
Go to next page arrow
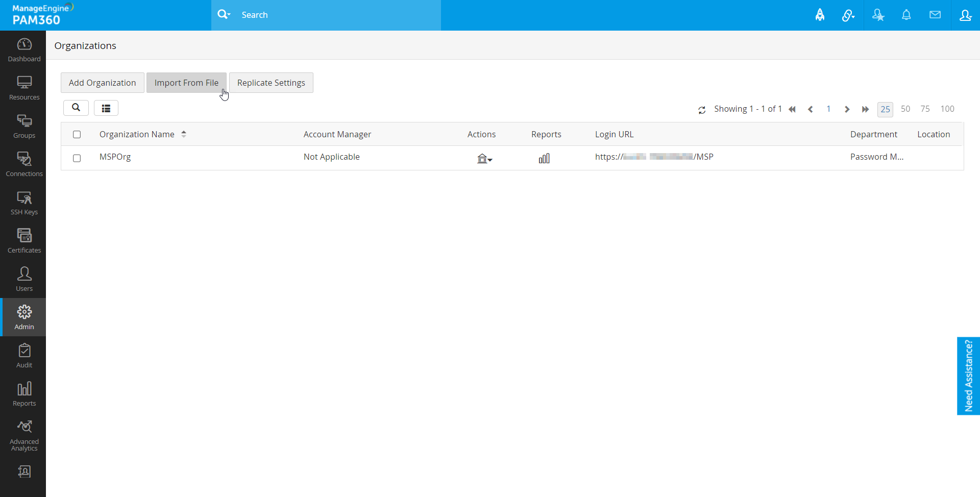click(x=847, y=109)
